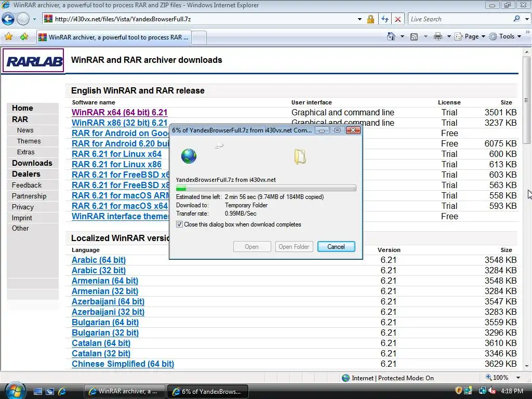The height and width of the screenshot is (399, 532).
Task: Click the RSS Feeds icon
Action: 414,37
